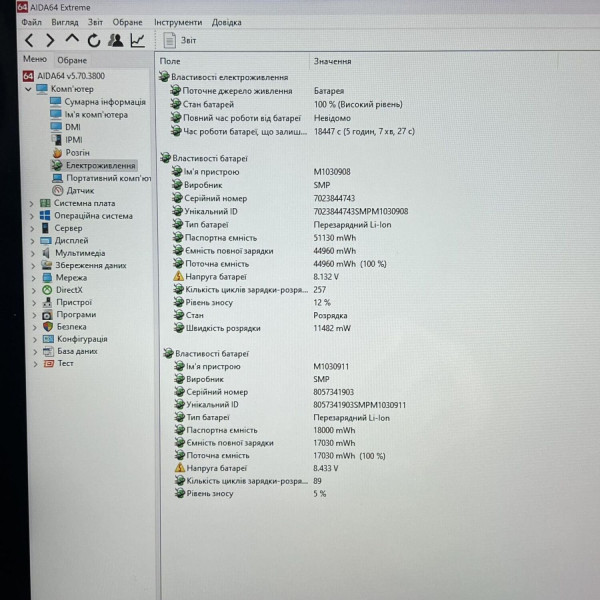Expand the Мережа node
600x600 pixels.
click(34, 278)
